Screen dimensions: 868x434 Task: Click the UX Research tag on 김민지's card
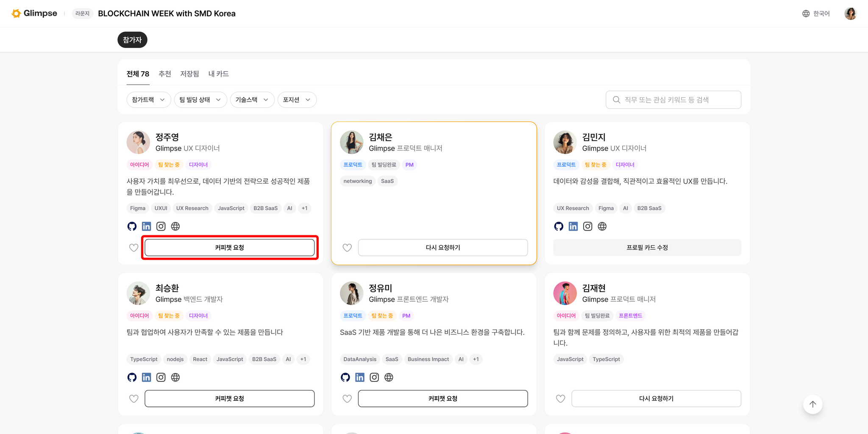pos(573,208)
